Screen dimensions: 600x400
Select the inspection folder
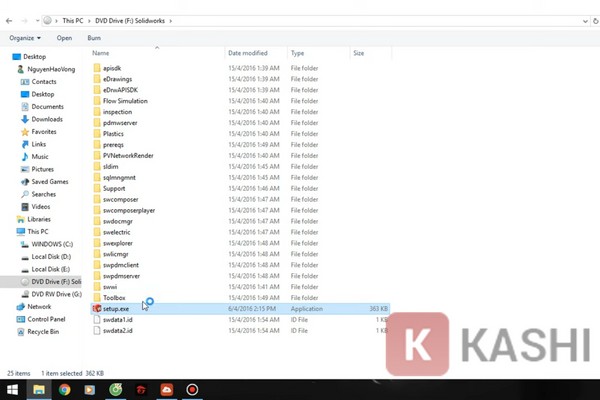[117, 112]
